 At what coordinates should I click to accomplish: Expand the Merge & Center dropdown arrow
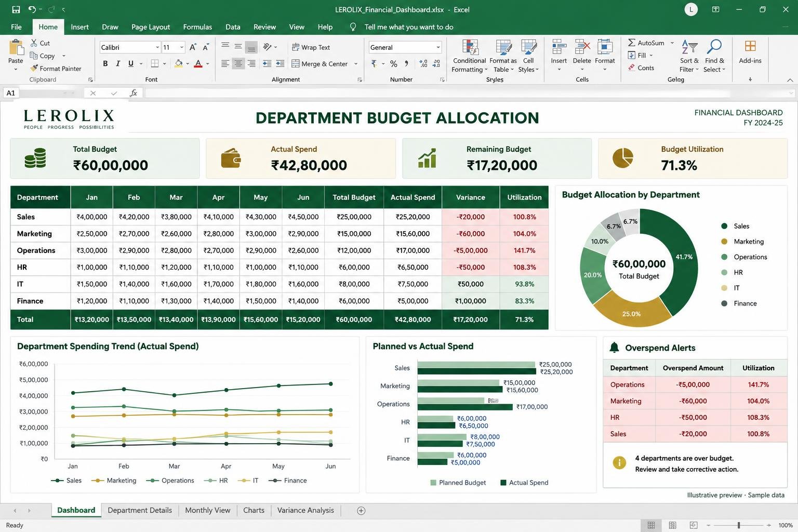pos(356,64)
